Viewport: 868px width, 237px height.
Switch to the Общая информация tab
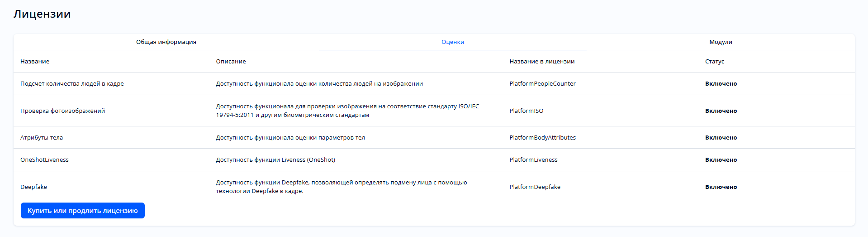tap(166, 42)
